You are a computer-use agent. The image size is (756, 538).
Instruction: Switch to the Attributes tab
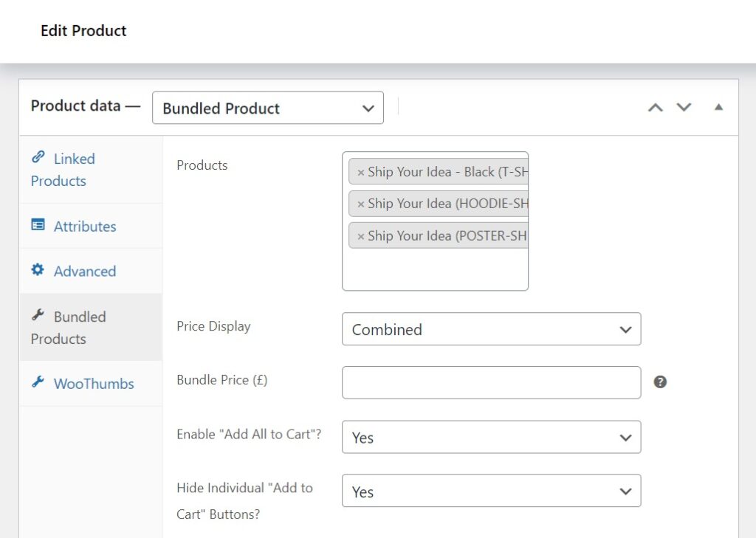[85, 227]
